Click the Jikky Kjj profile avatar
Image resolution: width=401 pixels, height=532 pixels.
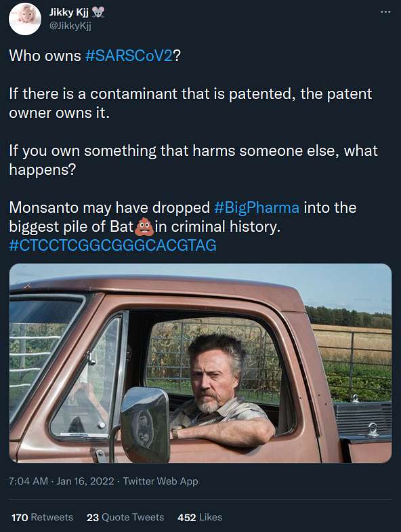point(25,19)
